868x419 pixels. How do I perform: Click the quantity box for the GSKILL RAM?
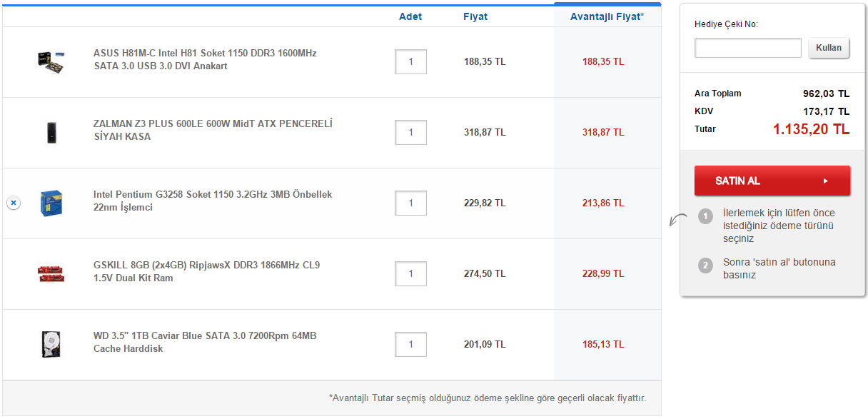410,274
